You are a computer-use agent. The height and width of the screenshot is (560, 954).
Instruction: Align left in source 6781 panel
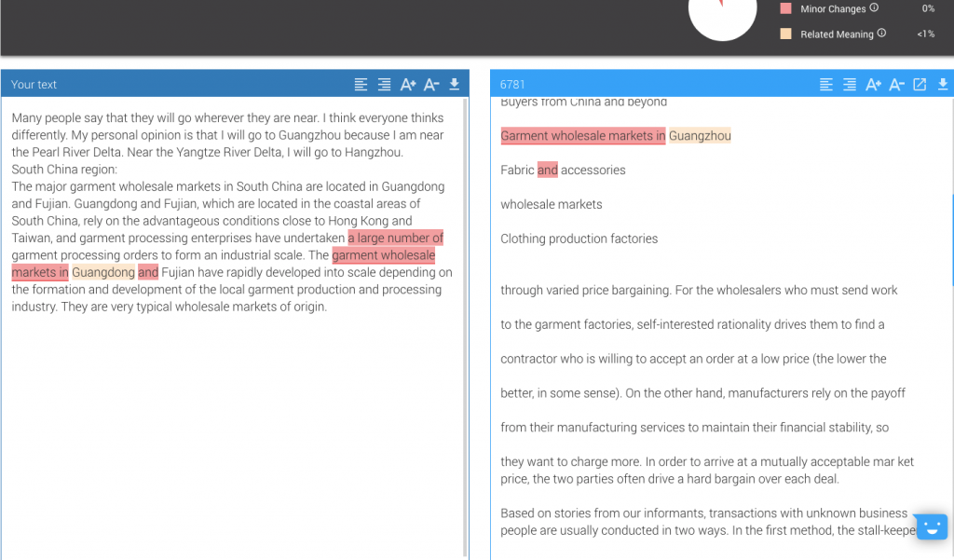826,85
